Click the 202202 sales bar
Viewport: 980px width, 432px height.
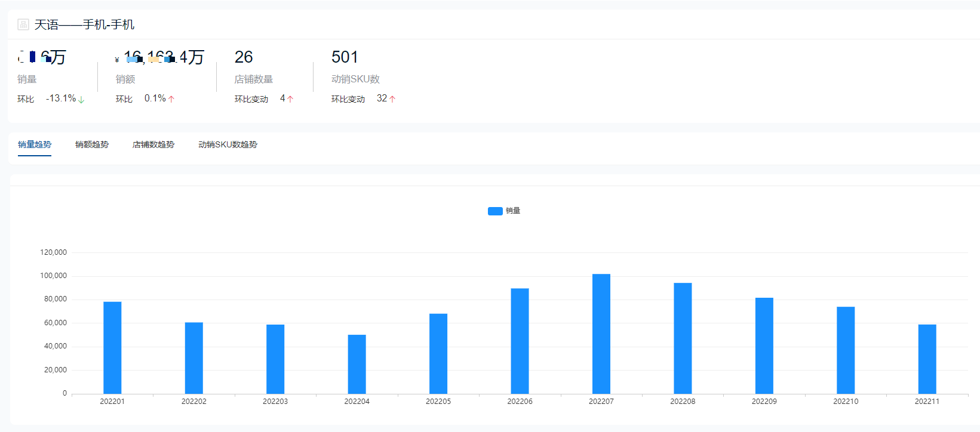(194, 358)
